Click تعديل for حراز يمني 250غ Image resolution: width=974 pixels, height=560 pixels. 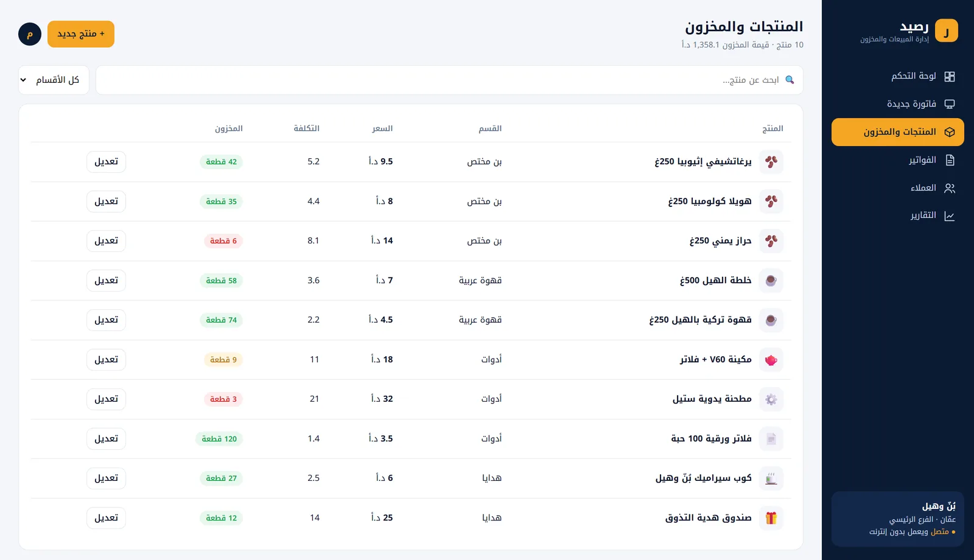tap(106, 241)
